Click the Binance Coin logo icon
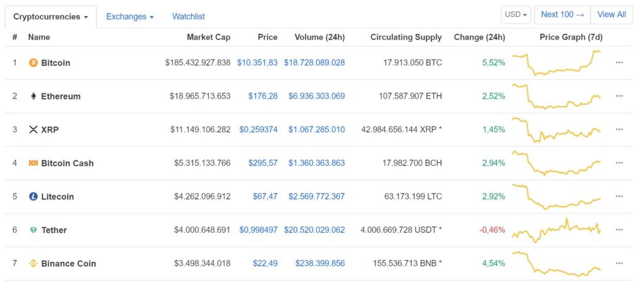The image size is (644, 282). 33,264
